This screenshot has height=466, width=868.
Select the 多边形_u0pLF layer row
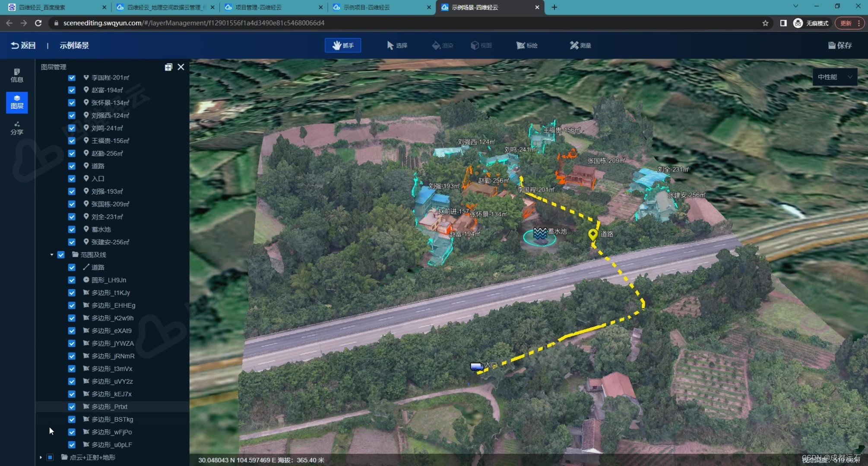(x=112, y=444)
